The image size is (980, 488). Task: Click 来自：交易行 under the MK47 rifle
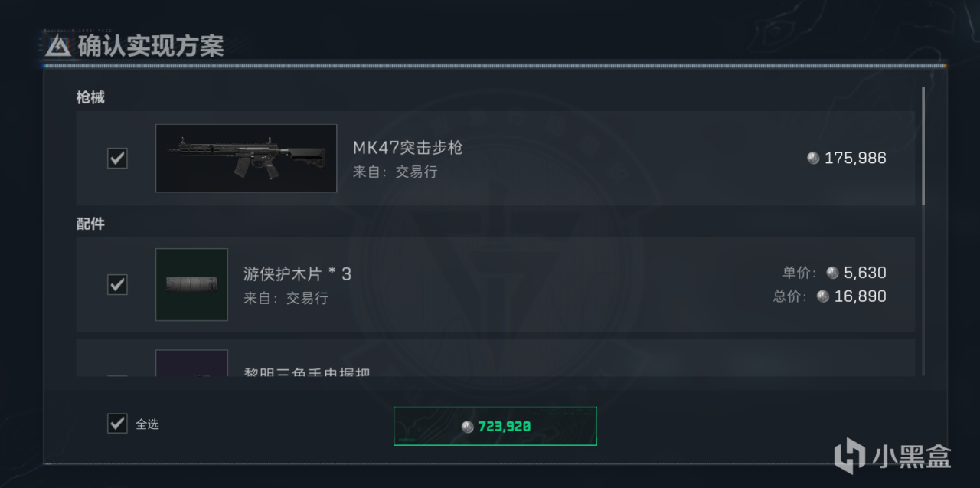tap(395, 172)
